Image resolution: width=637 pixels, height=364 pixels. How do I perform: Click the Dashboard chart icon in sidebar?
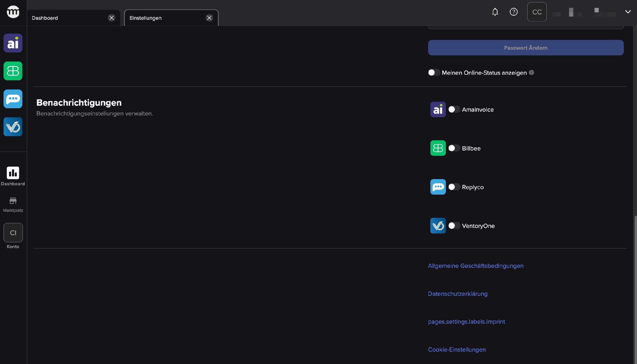point(13,173)
